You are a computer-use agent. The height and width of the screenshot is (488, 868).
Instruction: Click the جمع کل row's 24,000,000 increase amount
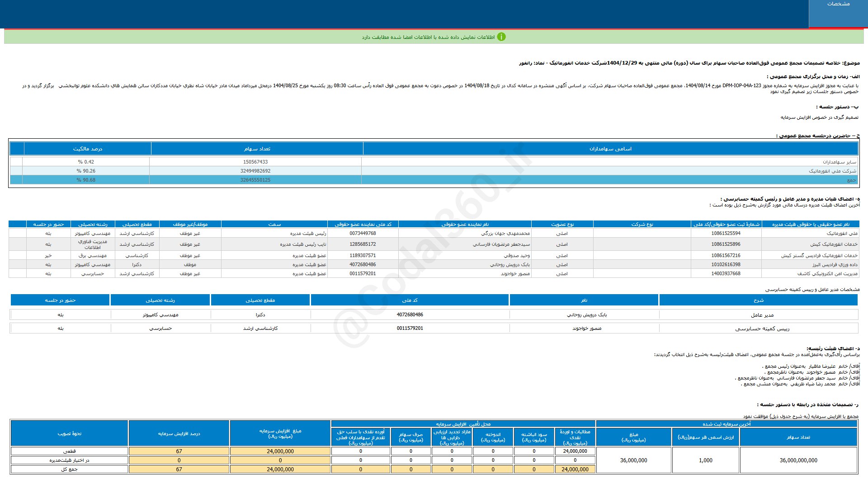[x=280, y=469]
